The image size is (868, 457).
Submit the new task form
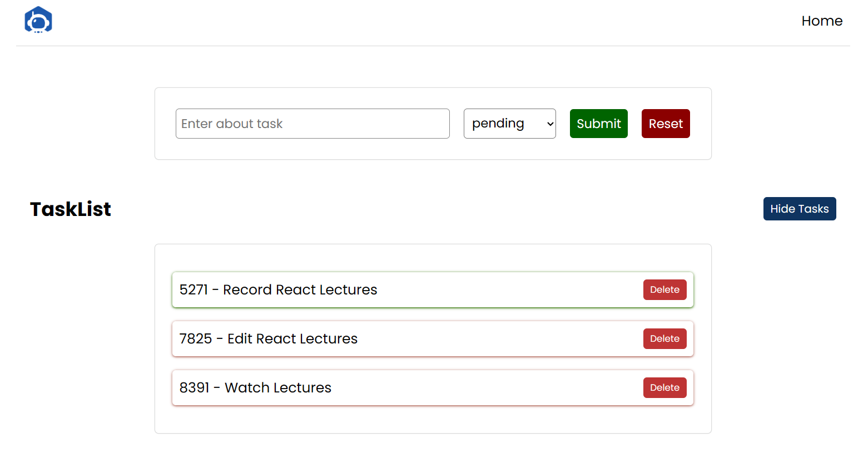pos(598,124)
